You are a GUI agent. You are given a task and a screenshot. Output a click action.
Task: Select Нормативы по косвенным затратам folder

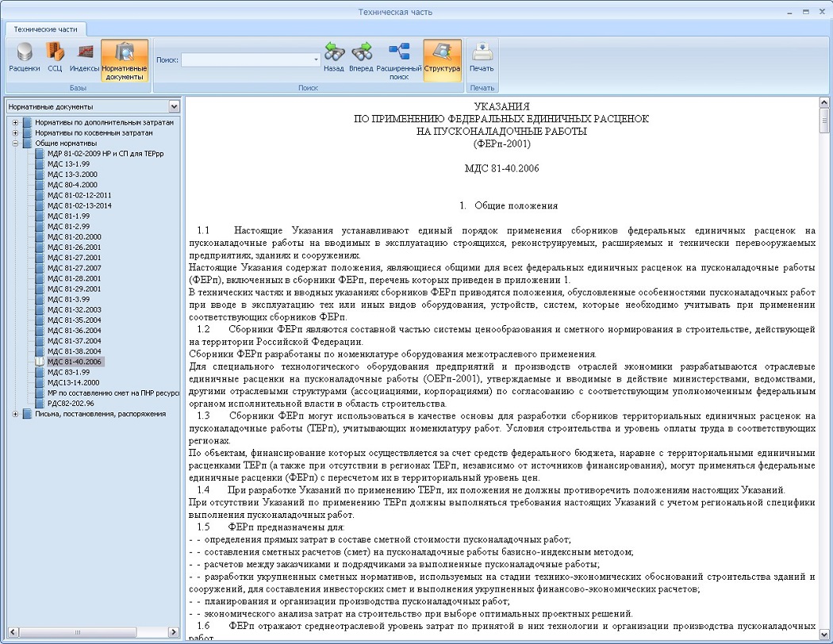click(x=94, y=133)
